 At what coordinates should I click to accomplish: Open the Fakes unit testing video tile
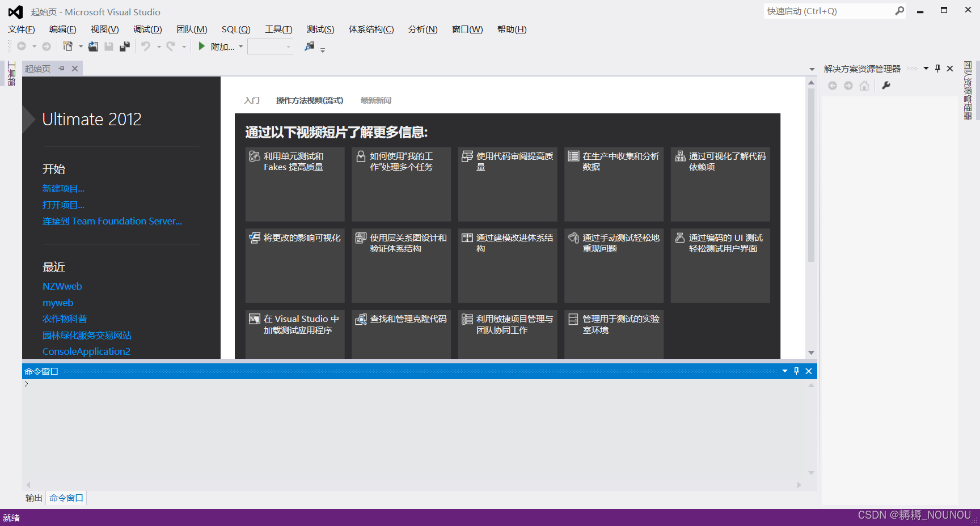coord(295,184)
